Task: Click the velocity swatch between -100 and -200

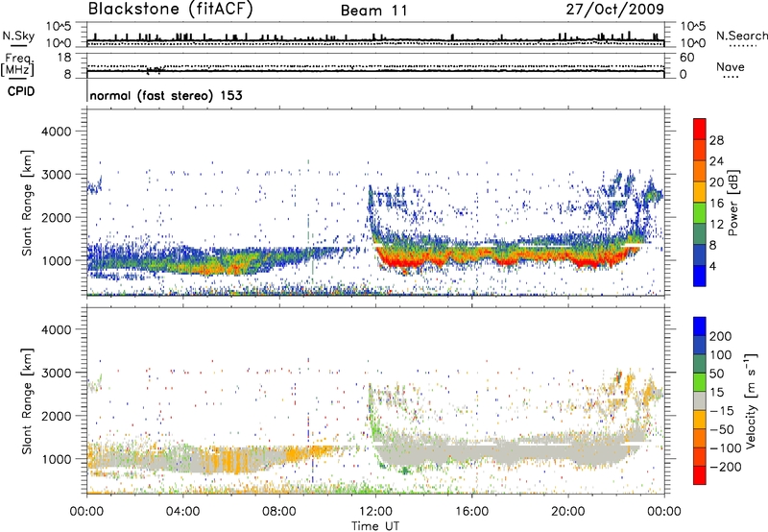Action: tap(700, 456)
